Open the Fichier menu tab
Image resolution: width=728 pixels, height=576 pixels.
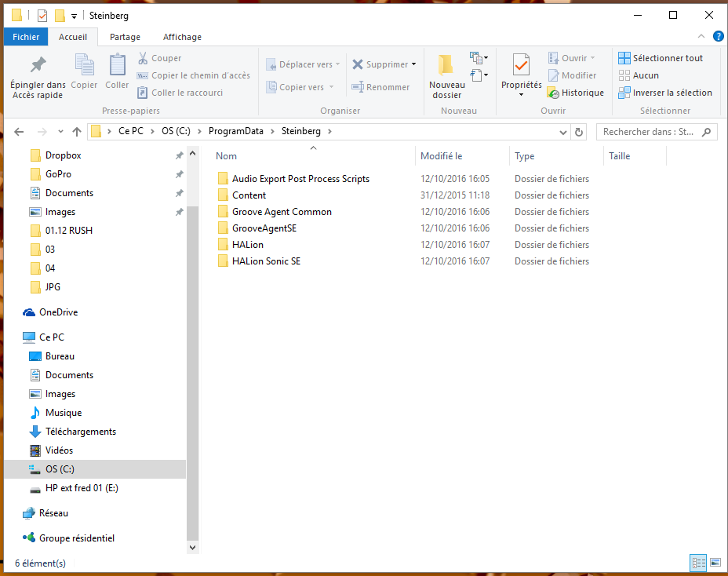pos(26,37)
